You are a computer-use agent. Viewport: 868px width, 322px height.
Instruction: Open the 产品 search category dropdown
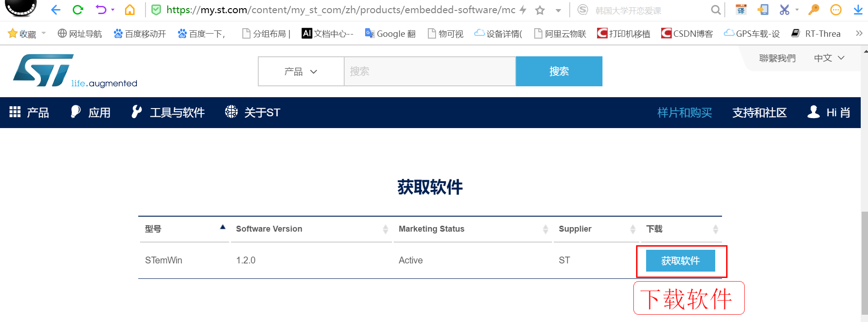click(x=301, y=71)
